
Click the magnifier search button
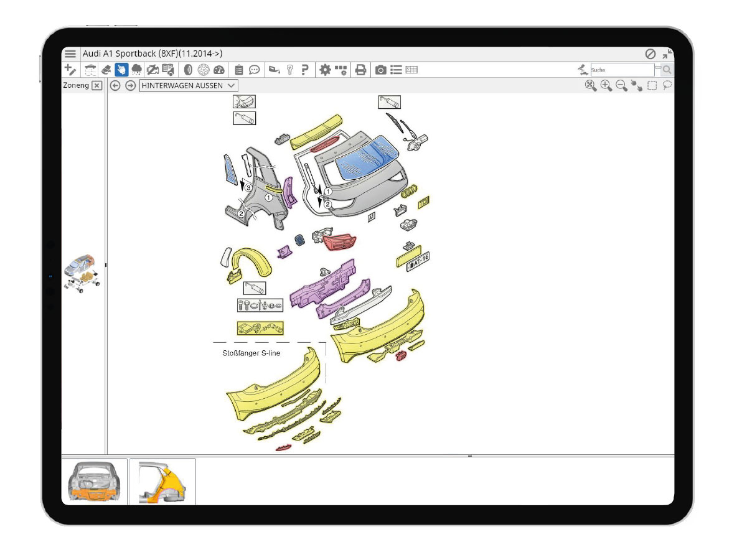coord(667,70)
